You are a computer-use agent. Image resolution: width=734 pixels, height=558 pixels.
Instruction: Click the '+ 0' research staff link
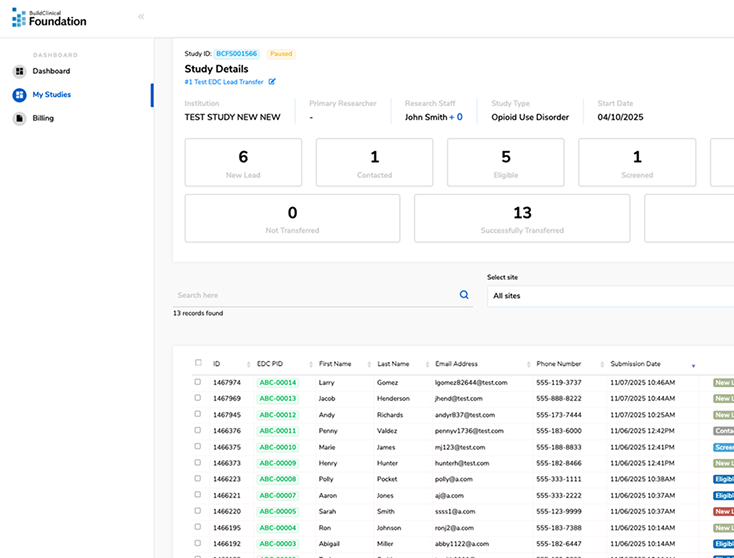coord(454,117)
